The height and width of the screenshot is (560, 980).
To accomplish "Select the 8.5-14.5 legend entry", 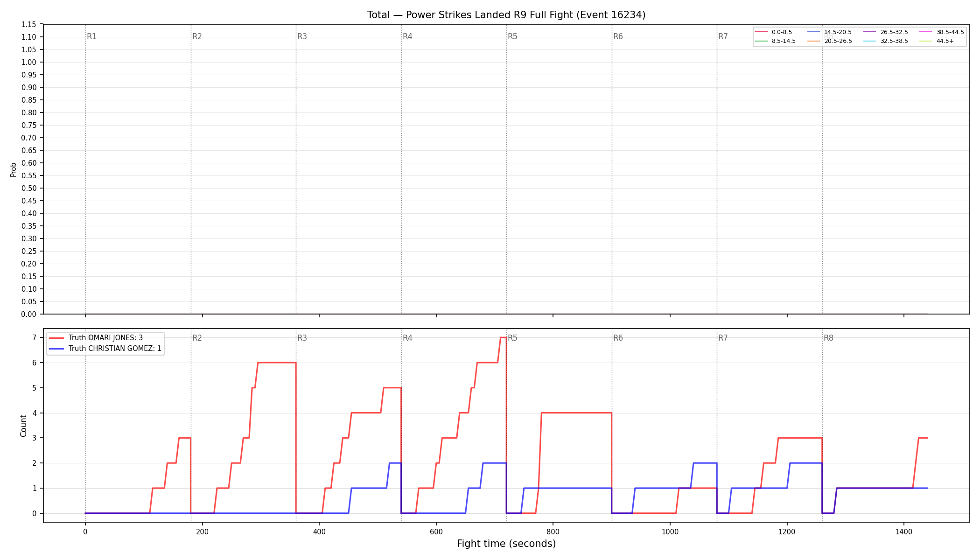I will click(x=776, y=41).
